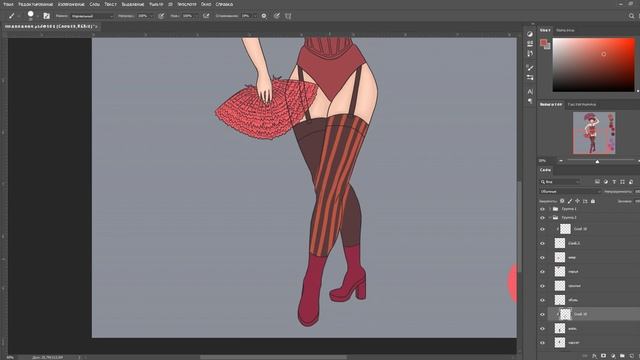Filter layers by smart objects icon
This screenshot has width=640, height=360.
[x=631, y=182]
